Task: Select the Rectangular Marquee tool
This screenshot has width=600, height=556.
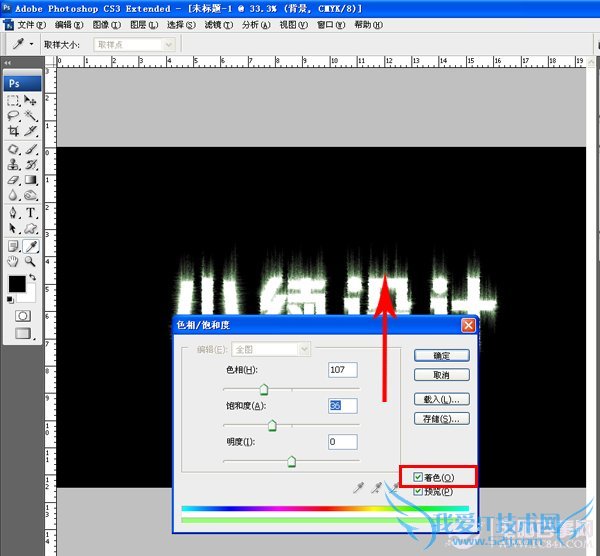Action: pyautogui.click(x=13, y=101)
